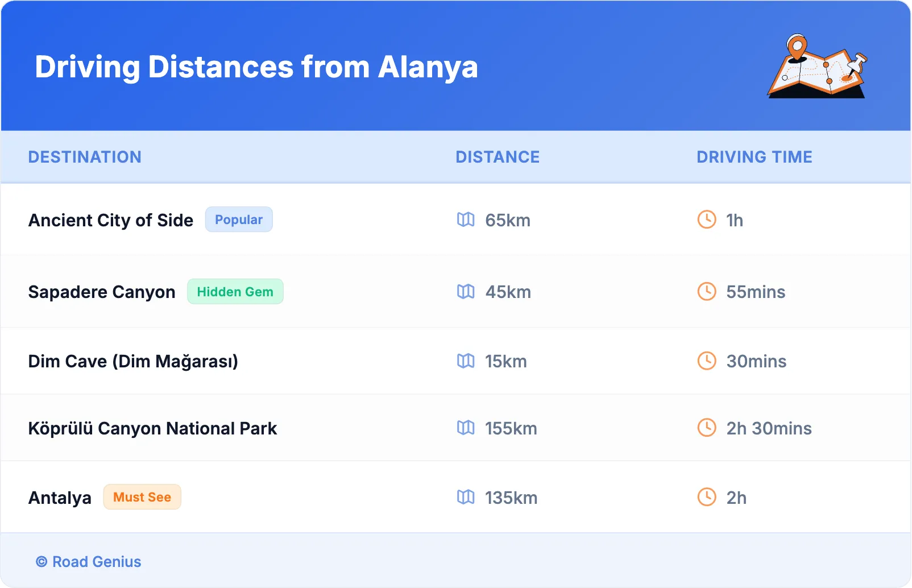Click the title Driving Distances from Alanya
Screen dimensions: 912x588
256,67
